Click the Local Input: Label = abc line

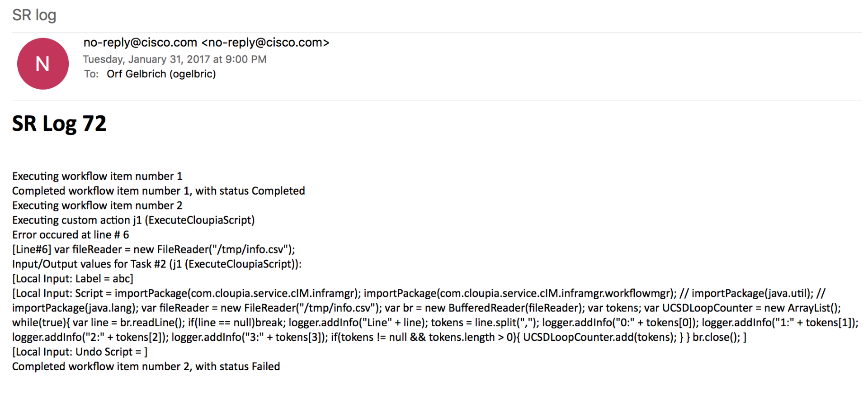coord(73,279)
